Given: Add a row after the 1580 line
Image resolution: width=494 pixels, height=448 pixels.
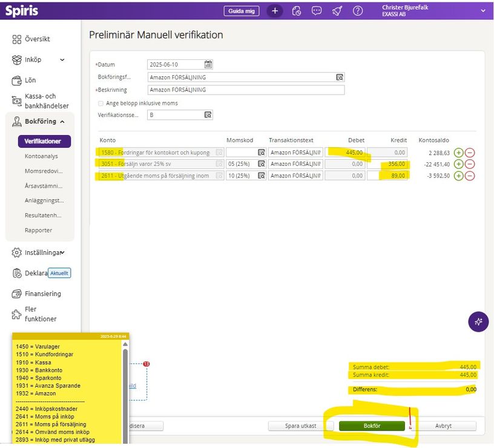Looking at the screenshot, I should [x=458, y=153].
